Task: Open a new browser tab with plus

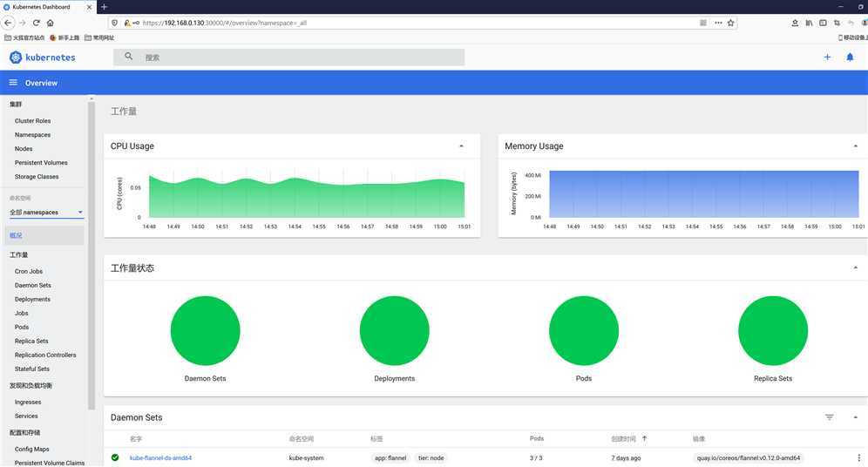Action: (104, 7)
